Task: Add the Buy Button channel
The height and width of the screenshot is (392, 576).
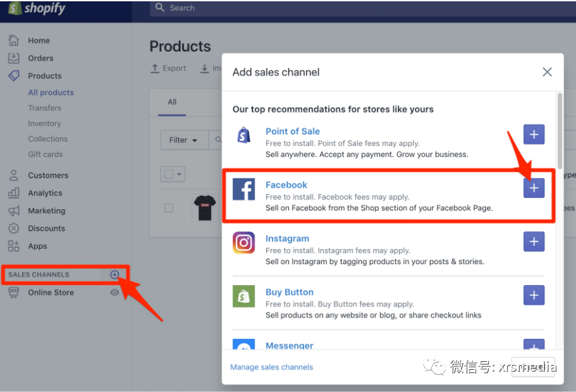Action: (533, 296)
